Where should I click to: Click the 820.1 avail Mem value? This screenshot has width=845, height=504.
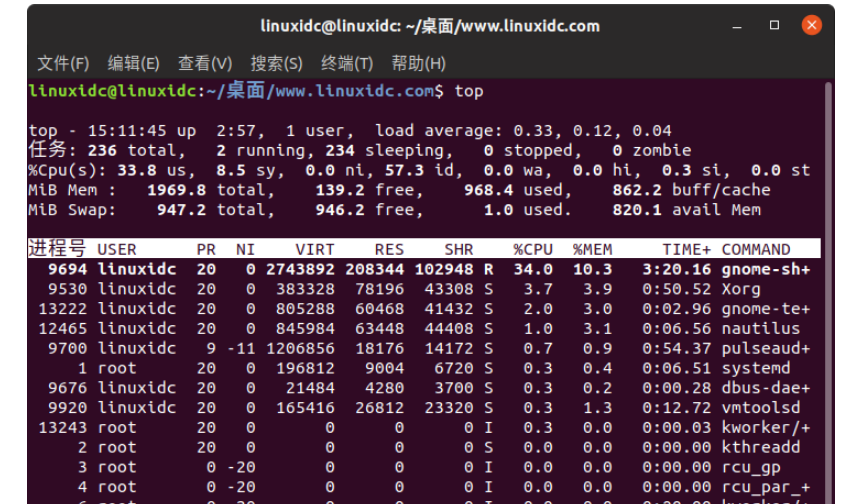pos(637,210)
